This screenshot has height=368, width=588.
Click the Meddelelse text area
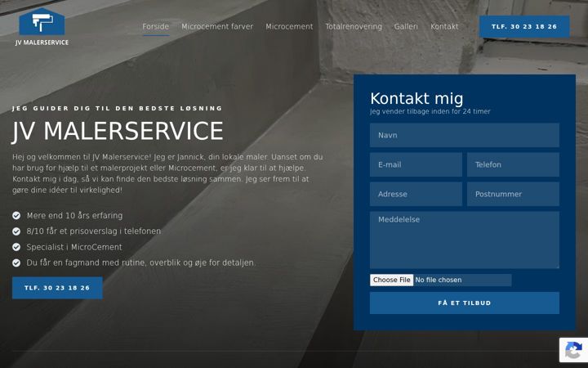(x=465, y=240)
